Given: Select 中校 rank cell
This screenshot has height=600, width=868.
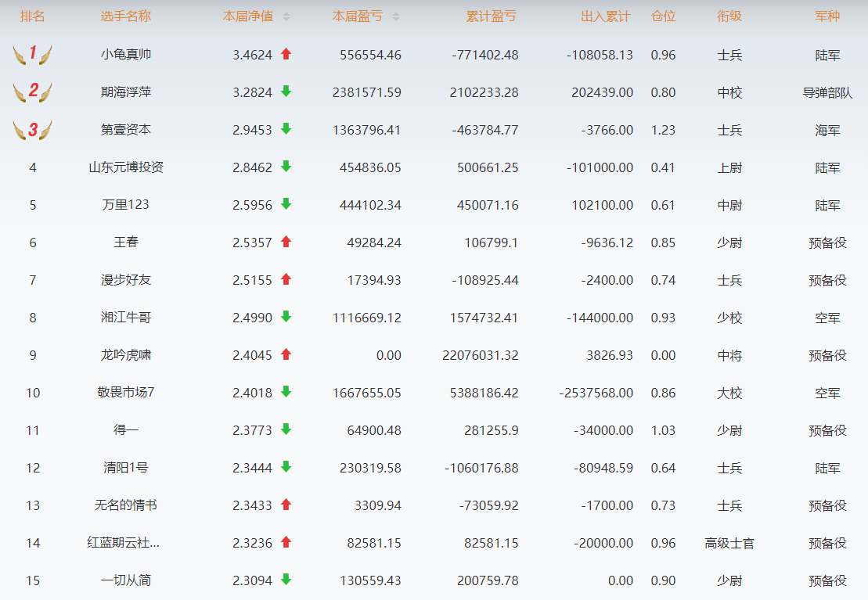Looking at the screenshot, I should pyautogui.click(x=729, y=92).
